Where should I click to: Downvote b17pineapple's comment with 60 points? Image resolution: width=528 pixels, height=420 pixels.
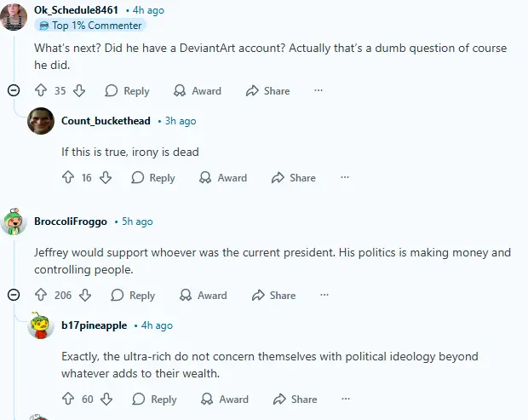[106, 399]
